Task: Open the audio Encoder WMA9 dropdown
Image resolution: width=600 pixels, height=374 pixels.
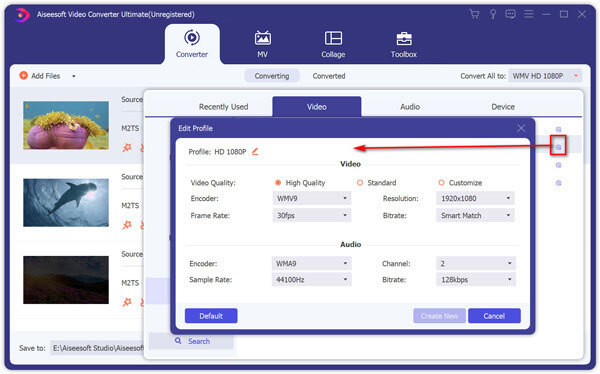Action: pos(311,263)
